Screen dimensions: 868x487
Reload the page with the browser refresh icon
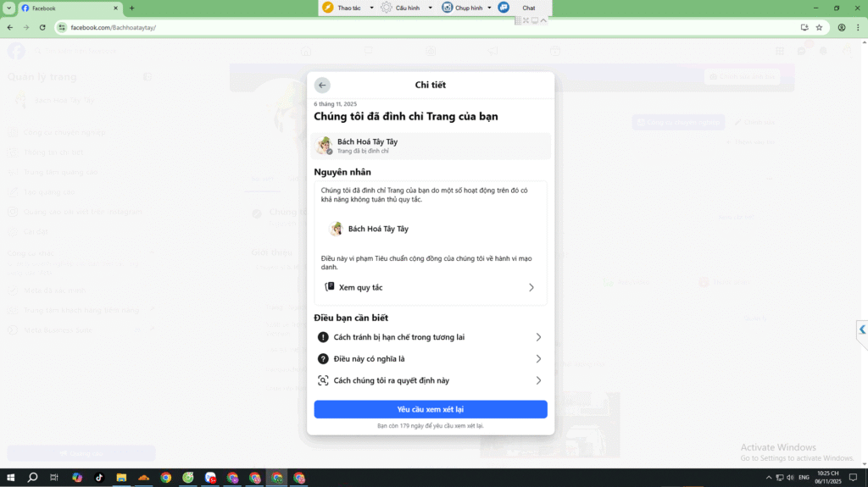coord(42,27)
